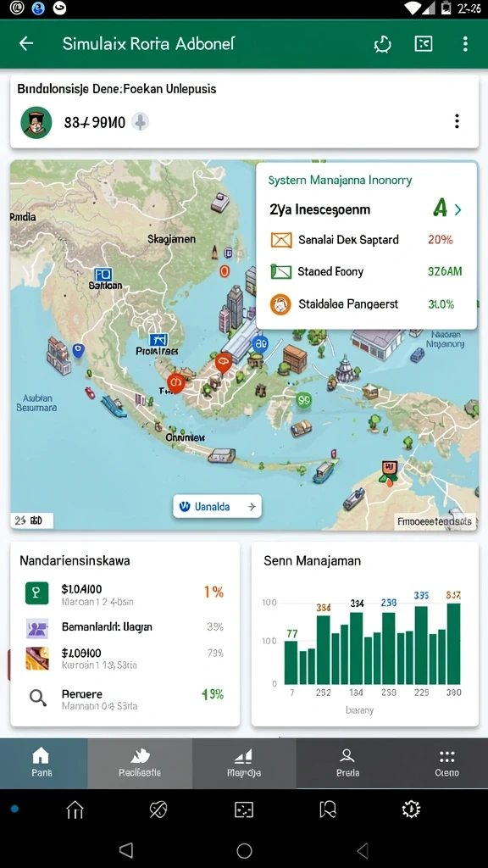Click the Uanalda button on map
Screen dimensions: 488x868
(x=218, y=506)
